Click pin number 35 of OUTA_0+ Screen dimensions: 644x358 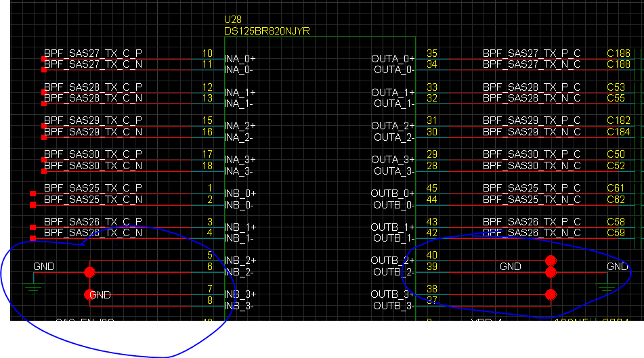pos(432,53)
